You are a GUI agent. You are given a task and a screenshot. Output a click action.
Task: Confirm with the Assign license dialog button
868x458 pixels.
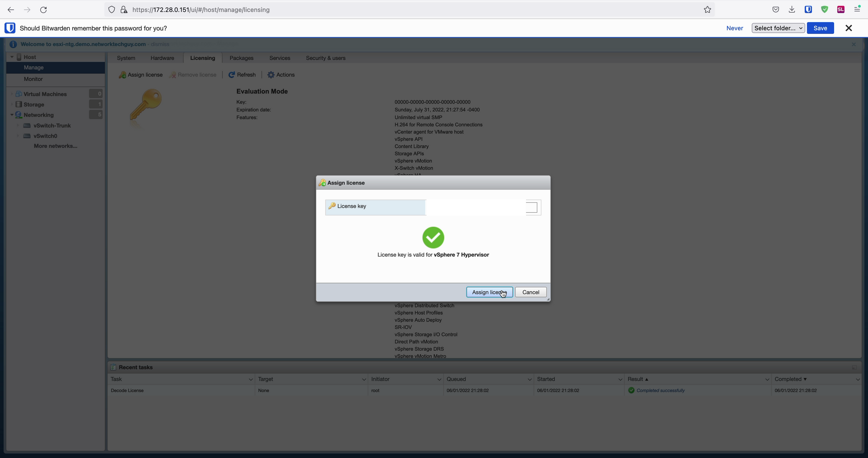[489, 292]
